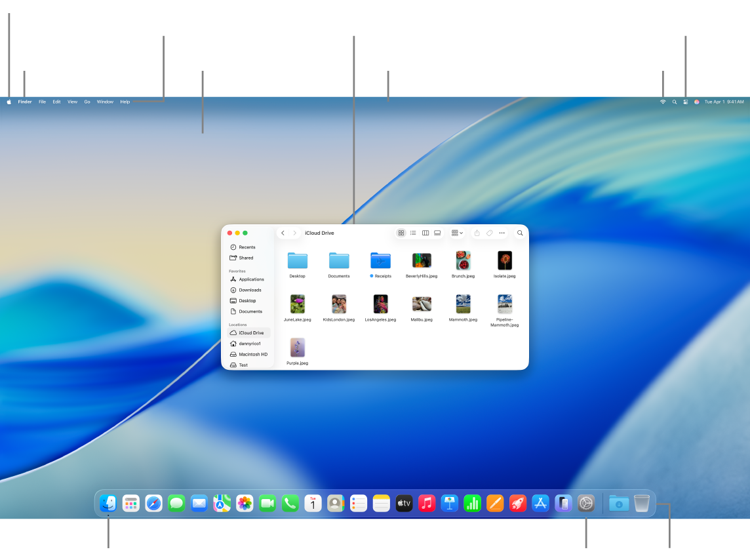Launch Launchpad apps grid in Dock

(130, 503)
